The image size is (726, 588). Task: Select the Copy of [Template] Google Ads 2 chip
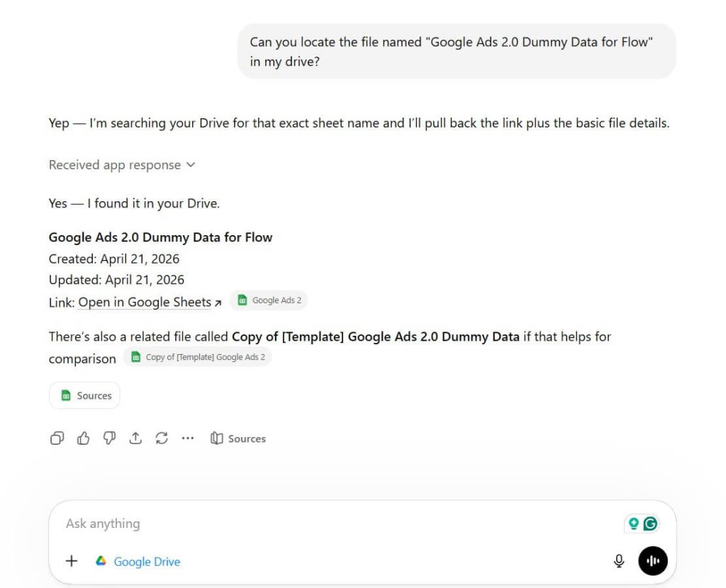198,357
